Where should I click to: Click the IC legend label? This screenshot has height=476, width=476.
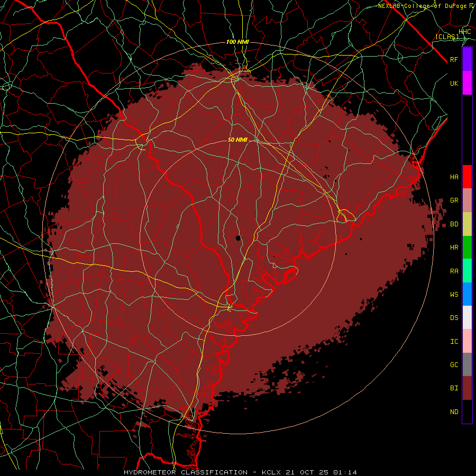[454, 342]
